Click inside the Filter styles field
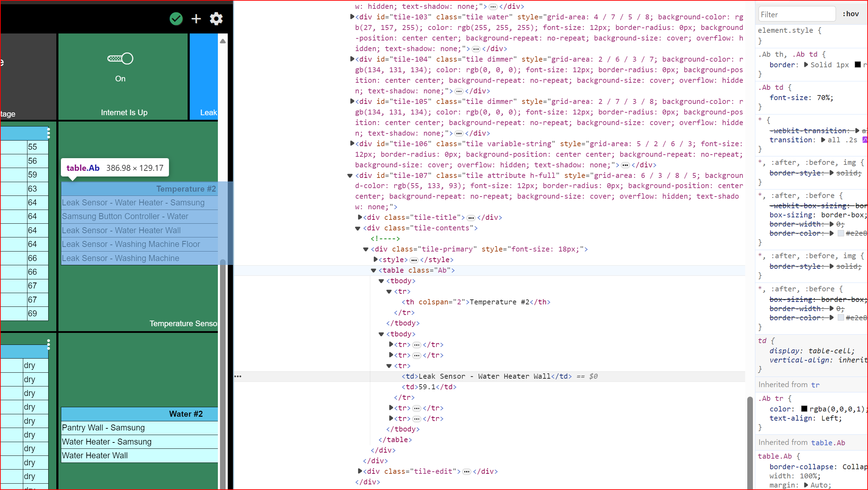Viewport: 868px width, 490px height. 797,14
